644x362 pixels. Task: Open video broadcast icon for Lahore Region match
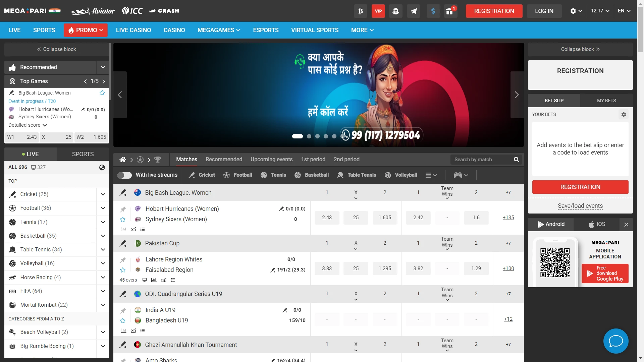point(145,280)
